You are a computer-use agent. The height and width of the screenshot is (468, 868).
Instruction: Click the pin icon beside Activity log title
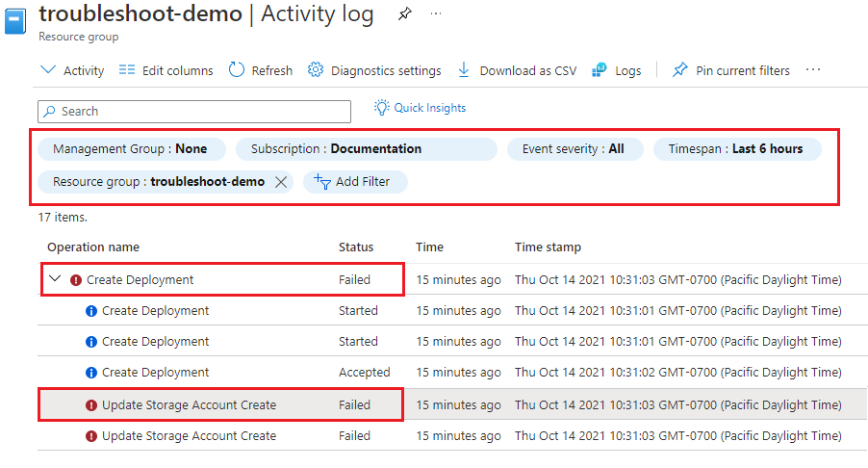404,15
